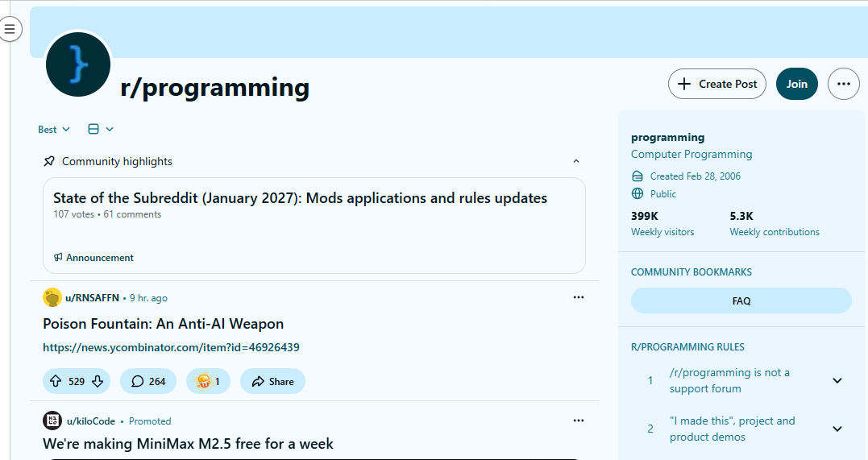
Task: Expand rule 2 "I made this" demos
Action: coord(837,429)
